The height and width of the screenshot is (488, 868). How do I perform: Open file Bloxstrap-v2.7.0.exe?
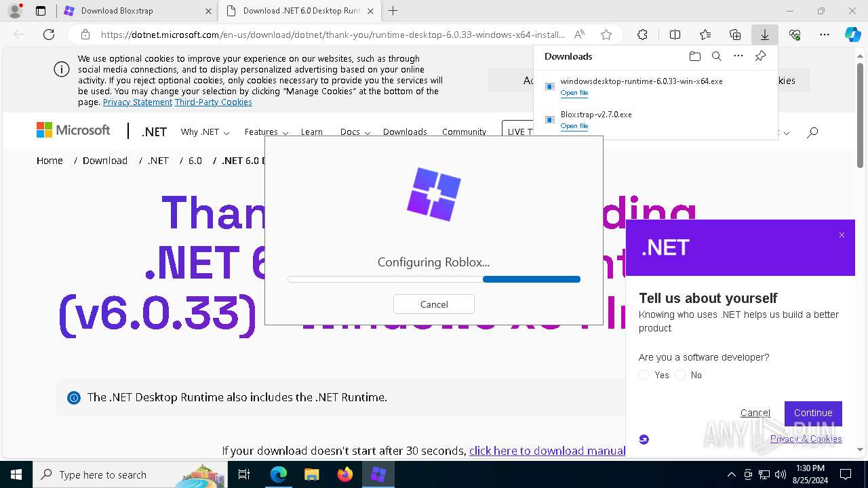pos(574,126)
